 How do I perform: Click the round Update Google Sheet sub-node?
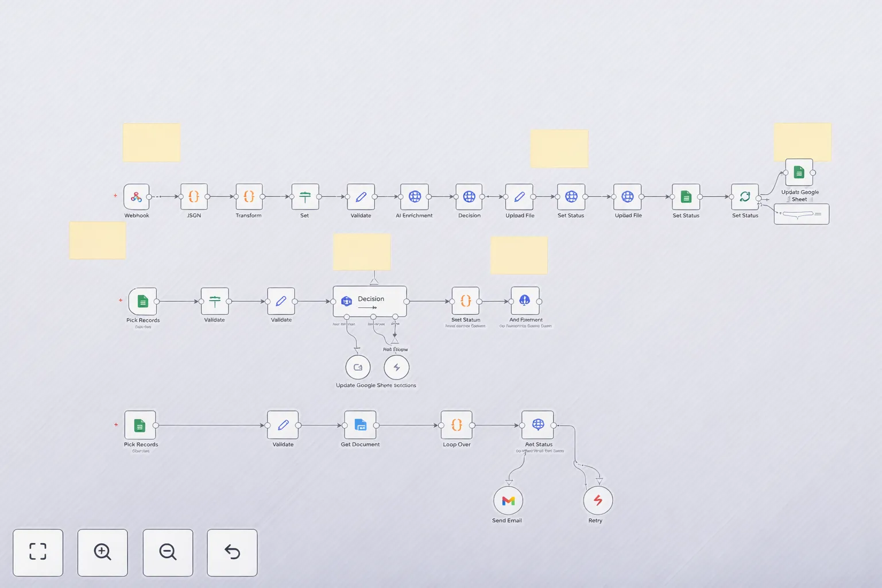tap(358, 367)
